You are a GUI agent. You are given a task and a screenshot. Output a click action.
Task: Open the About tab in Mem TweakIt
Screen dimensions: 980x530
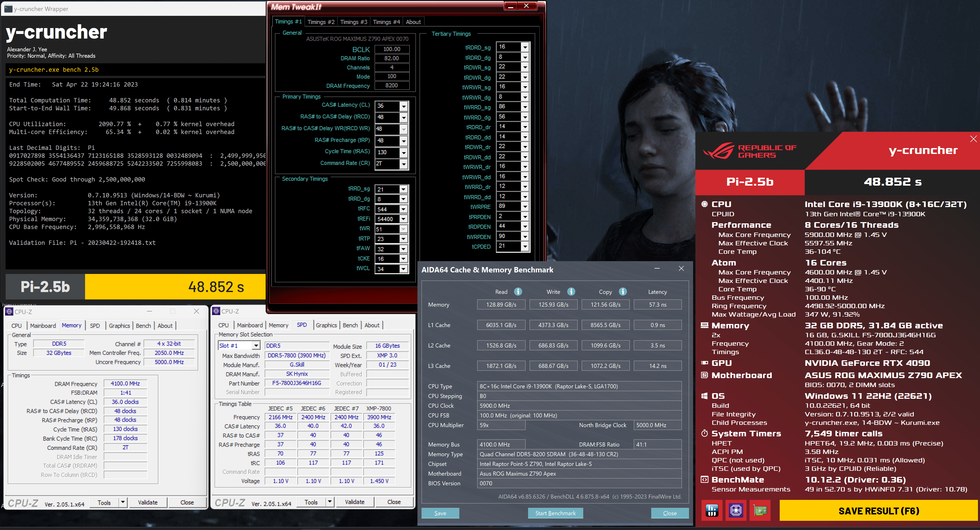[413, 22]
